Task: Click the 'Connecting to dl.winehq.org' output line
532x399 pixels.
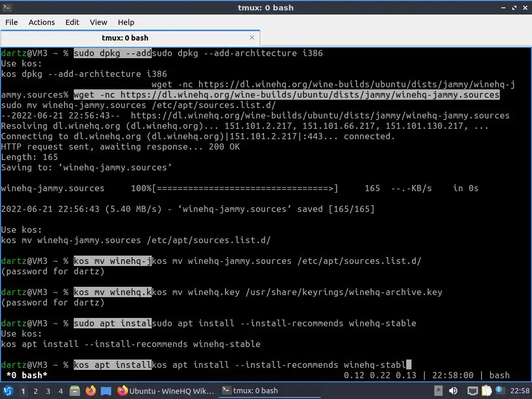Action: point(198,137)
